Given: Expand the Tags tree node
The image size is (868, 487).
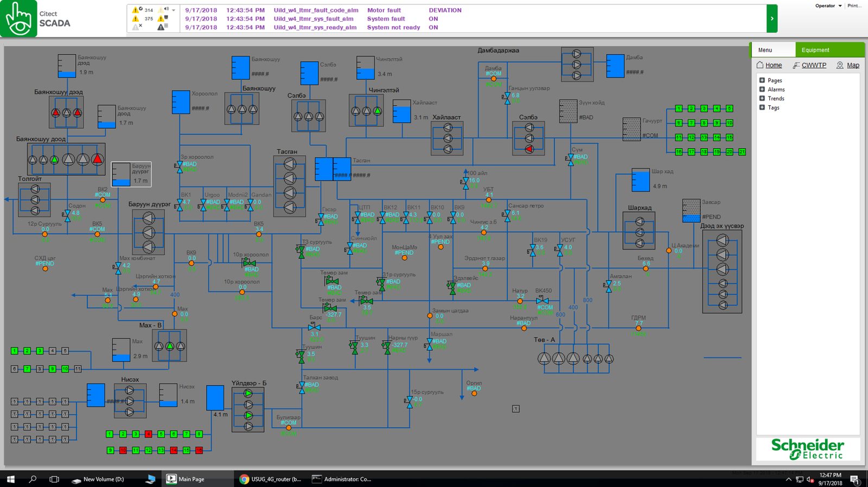Looking at the screenshot, I should 762,107.
